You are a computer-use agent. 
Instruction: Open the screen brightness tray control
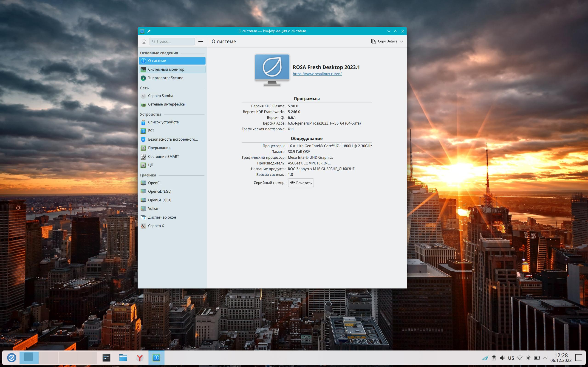(528, 358)
